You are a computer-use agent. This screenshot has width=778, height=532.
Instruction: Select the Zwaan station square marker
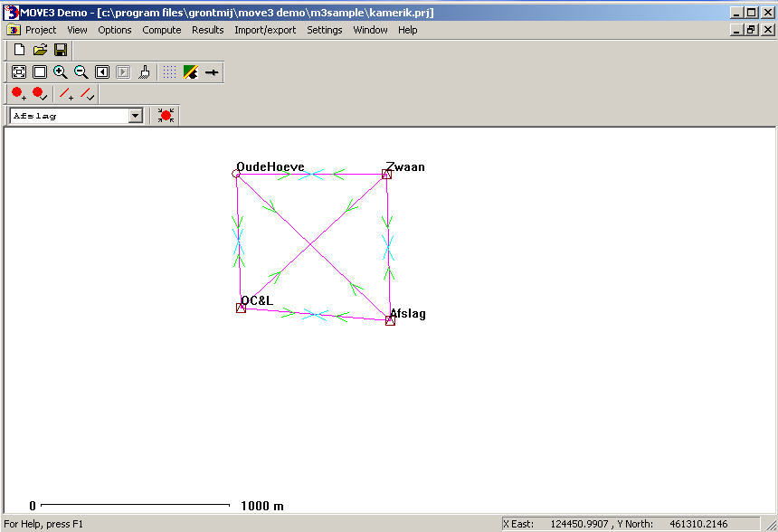tap(386, 175)
